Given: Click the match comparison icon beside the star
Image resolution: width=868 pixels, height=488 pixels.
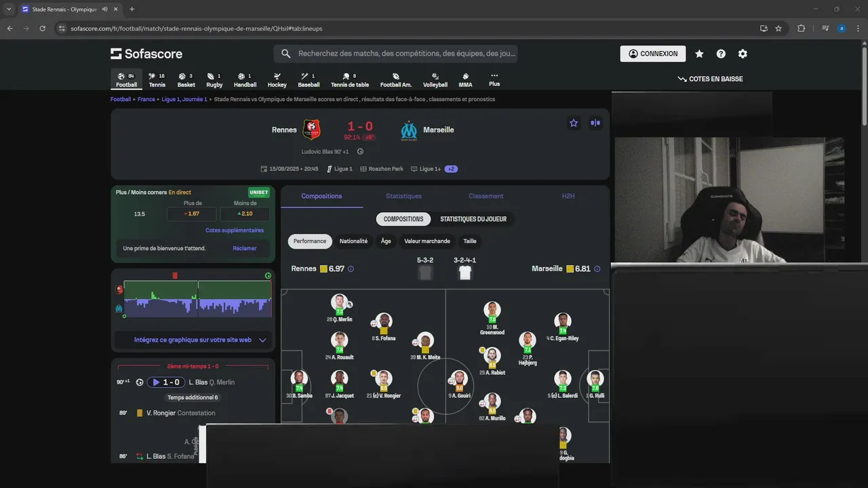Looking at the screenshot, I should (595, 123).
